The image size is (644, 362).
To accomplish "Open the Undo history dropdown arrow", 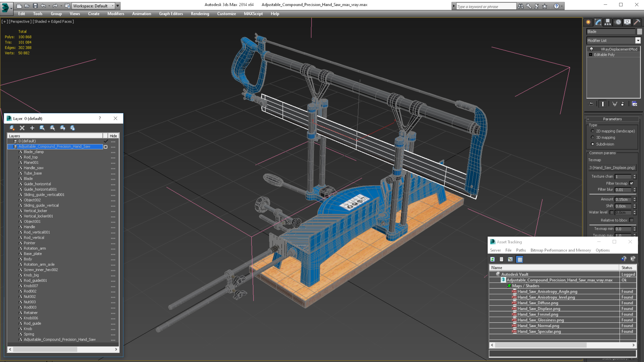I will click(49, 6).
